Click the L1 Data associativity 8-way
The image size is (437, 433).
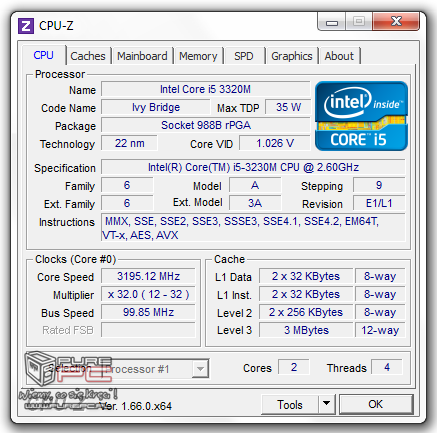click(x=380, y=276)
